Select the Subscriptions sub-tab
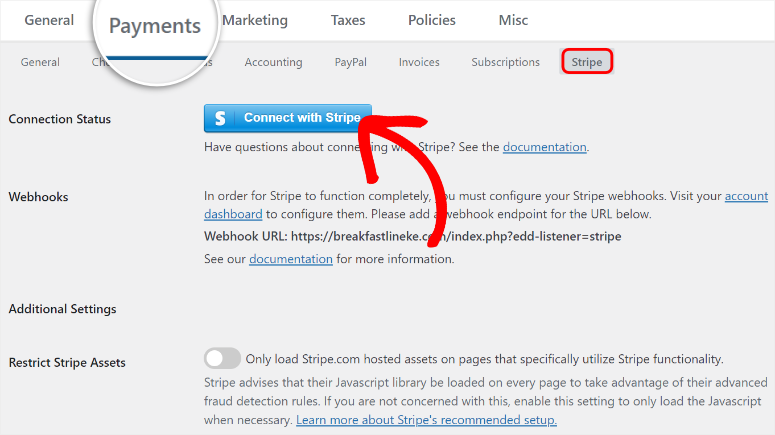 click(505, 62)
